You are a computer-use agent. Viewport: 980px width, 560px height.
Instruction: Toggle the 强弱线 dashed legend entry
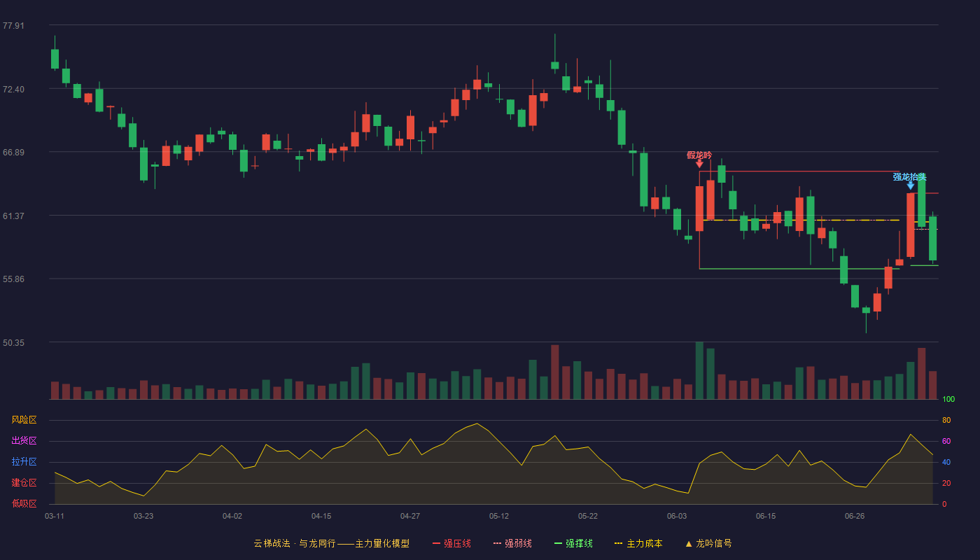512,543
